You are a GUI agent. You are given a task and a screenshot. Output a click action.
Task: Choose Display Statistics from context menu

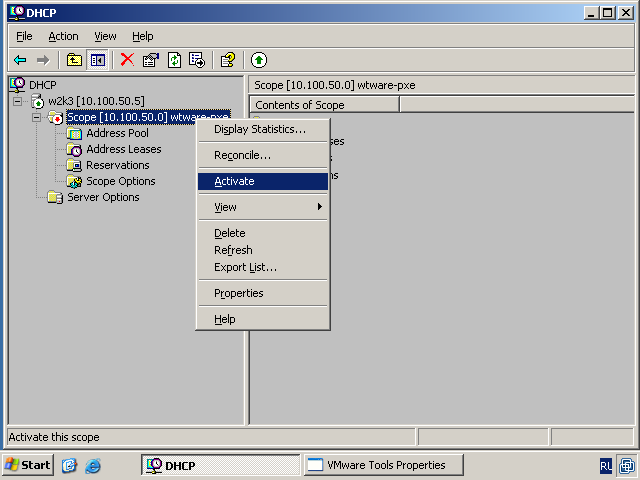pos(260,129)
